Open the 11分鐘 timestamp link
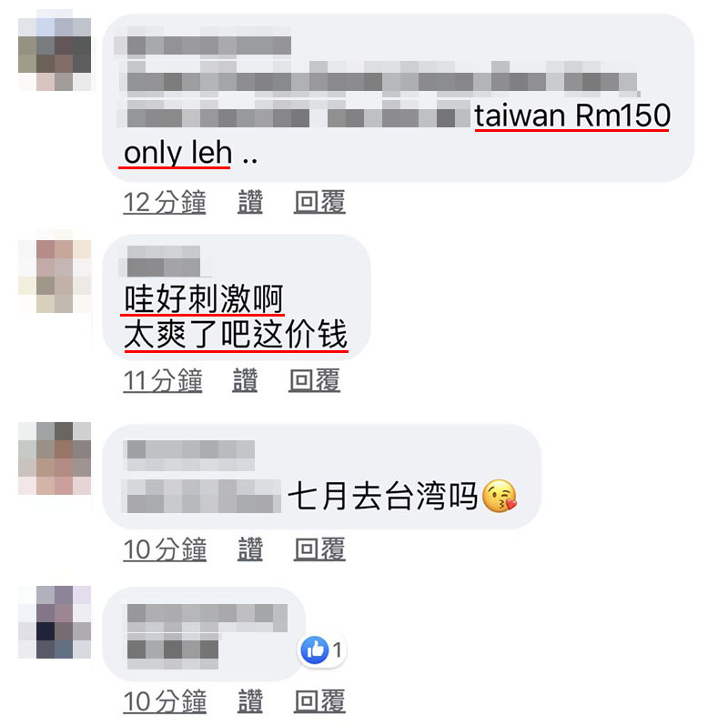 coord(163,380)
